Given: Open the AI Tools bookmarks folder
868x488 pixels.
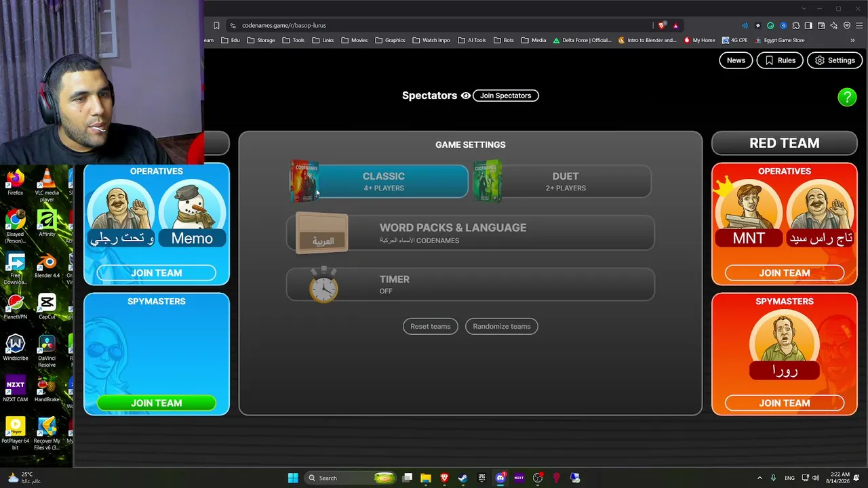Looking at the screenshot, I should click(472, 40).
